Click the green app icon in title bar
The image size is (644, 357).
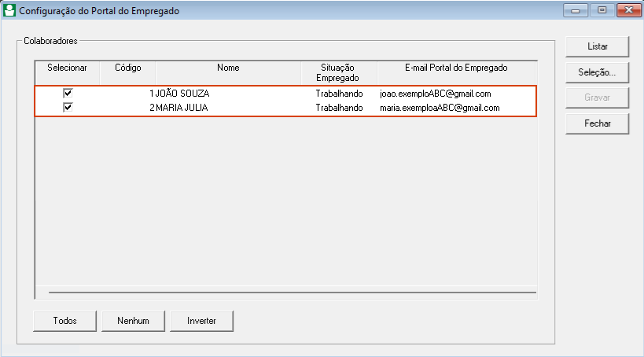(9, 11)
